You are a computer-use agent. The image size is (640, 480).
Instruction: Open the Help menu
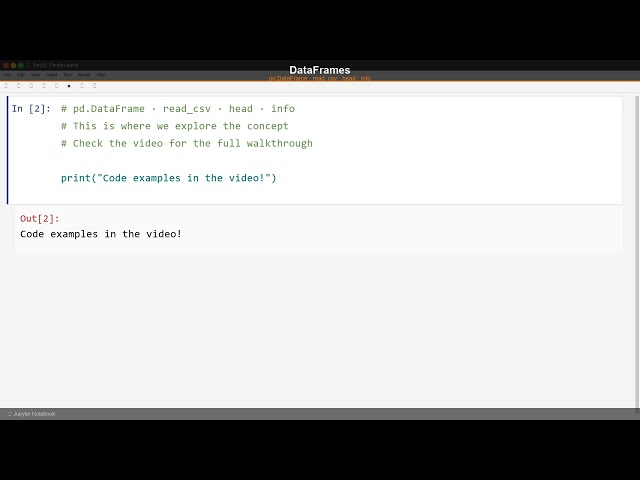tap(101, 75)
